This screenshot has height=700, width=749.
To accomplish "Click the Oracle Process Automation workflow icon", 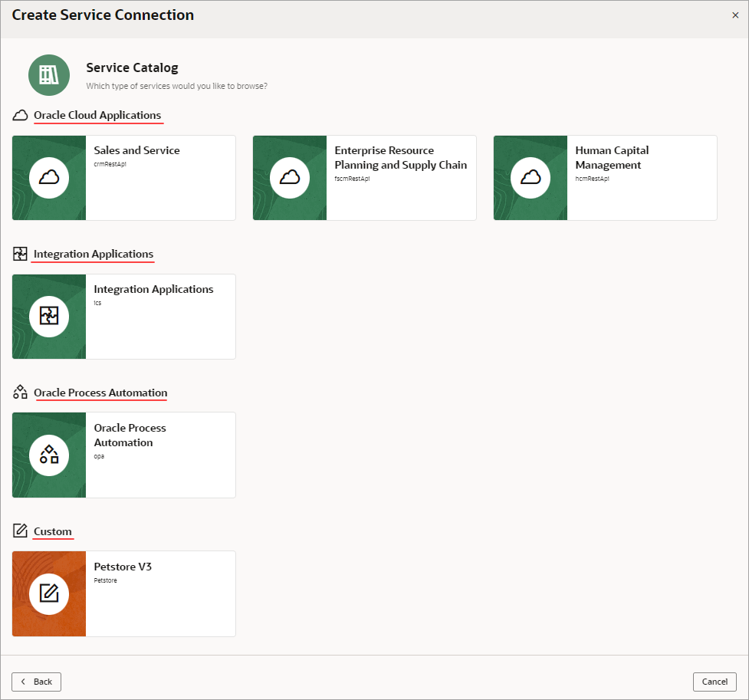I will 48,455.
